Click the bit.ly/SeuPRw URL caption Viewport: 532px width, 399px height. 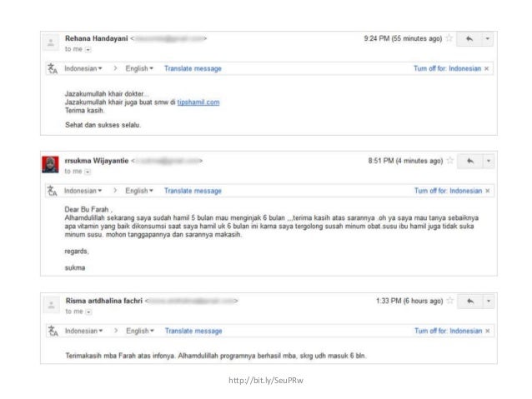266,381
